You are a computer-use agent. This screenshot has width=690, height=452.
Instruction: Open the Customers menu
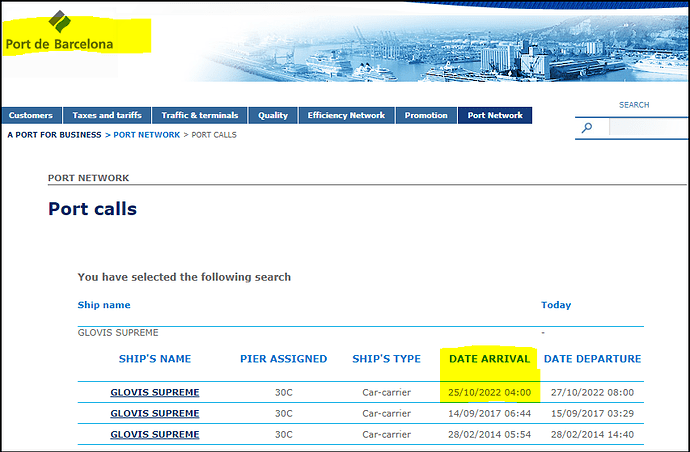point(31,115)
